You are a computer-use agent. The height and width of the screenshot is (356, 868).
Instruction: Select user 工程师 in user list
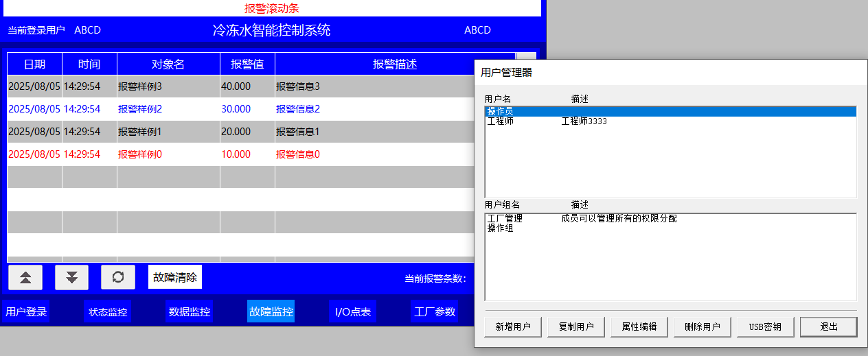click(x=501, y=121)
